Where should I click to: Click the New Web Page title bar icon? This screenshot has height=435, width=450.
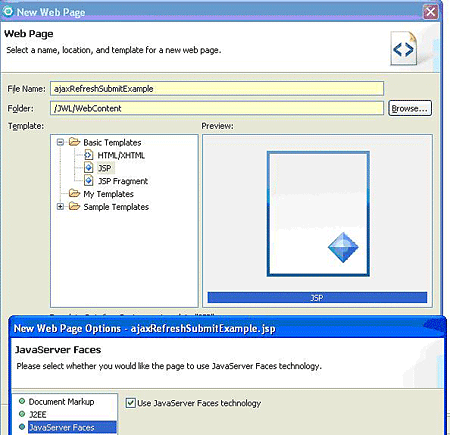8,12
